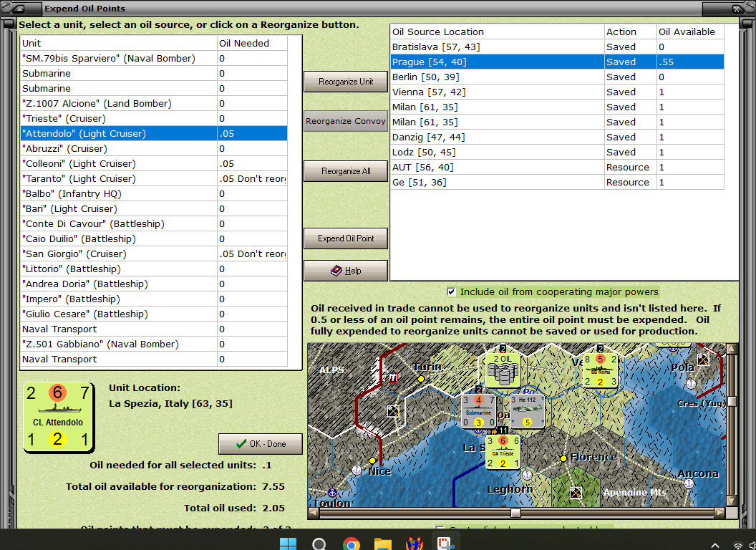Click the Reorganize All button

[x=346, y=170]
